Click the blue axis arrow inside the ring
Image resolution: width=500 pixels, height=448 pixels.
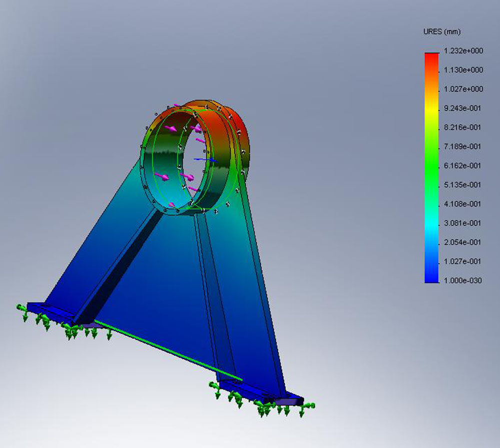tap(205, 159)
